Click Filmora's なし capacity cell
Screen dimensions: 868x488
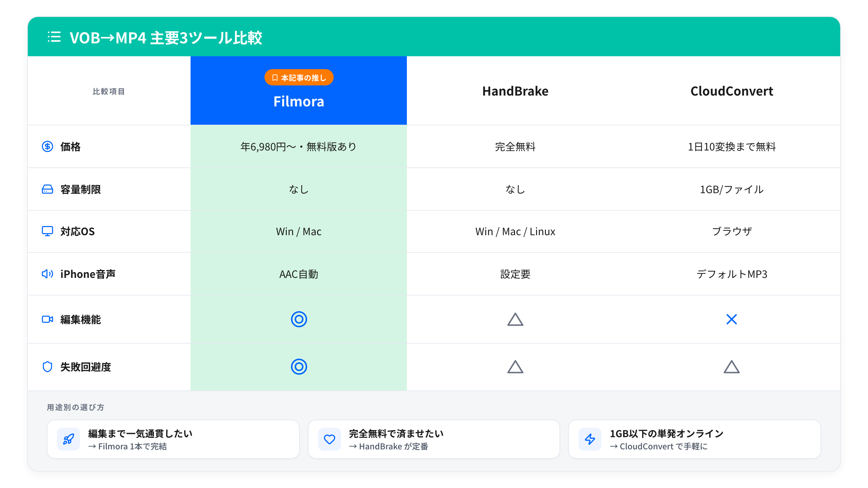point(299,189)
